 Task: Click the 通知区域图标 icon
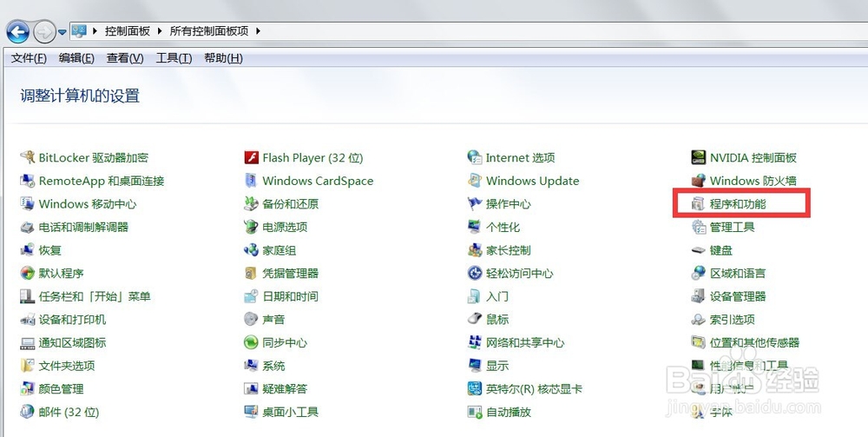pos(27,343)
